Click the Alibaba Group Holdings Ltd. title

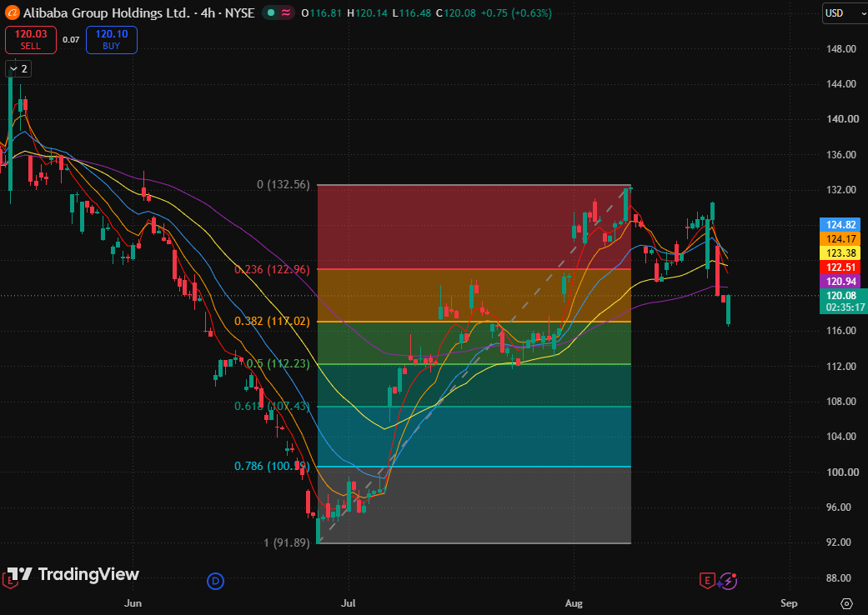106,12
